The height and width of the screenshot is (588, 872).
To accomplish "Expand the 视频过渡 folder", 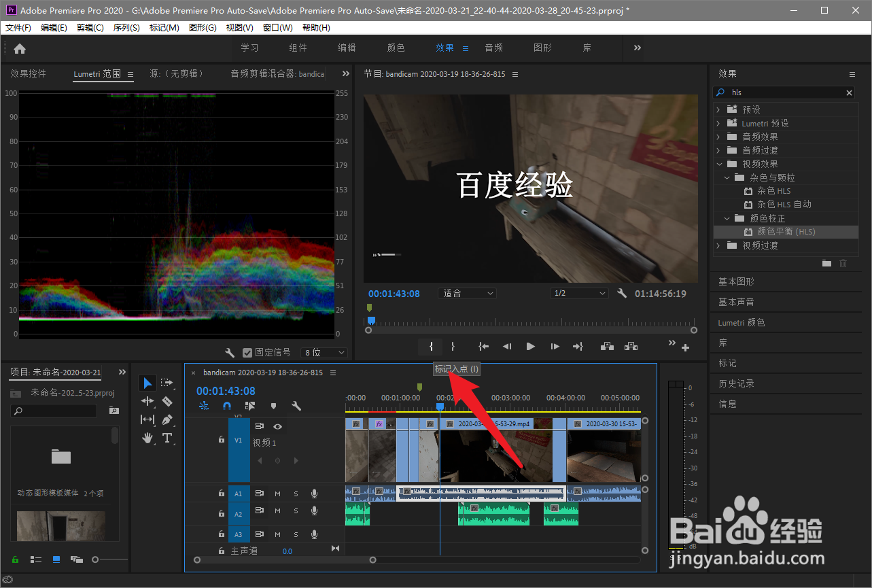I will (x=718, y=245).
